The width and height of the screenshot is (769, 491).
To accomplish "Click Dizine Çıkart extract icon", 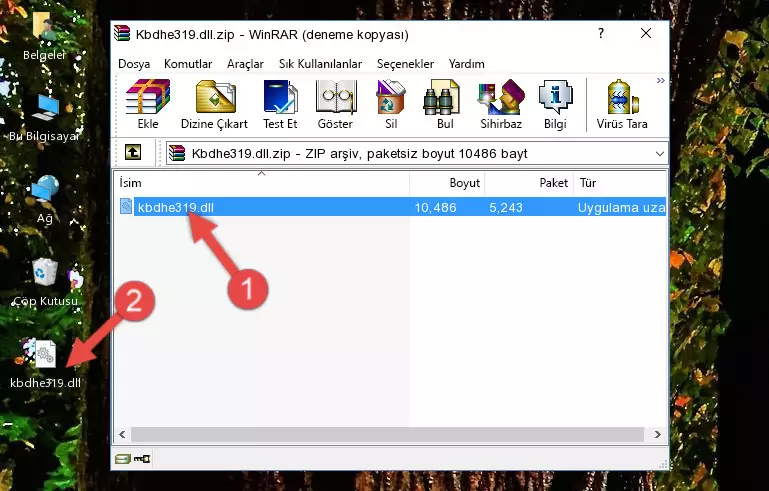I will pyautogui.click(x=214, y=104).
